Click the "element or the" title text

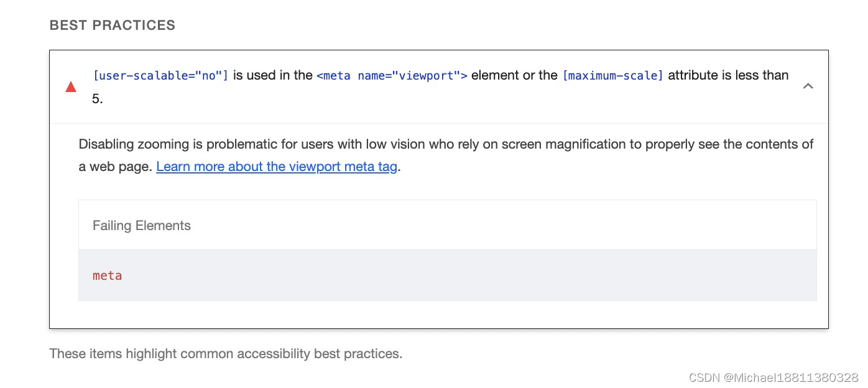pos(514,75)
